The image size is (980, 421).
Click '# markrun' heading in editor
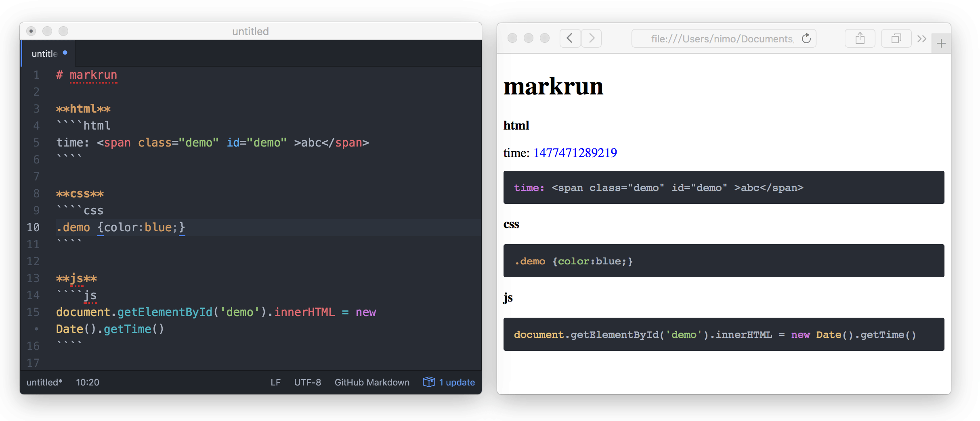tap(86, 75)
